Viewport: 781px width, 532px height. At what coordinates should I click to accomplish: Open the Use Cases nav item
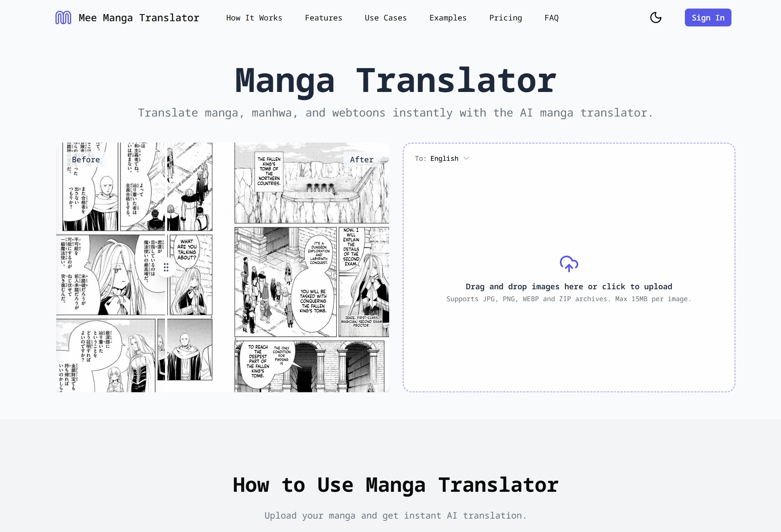coord(385,18)
